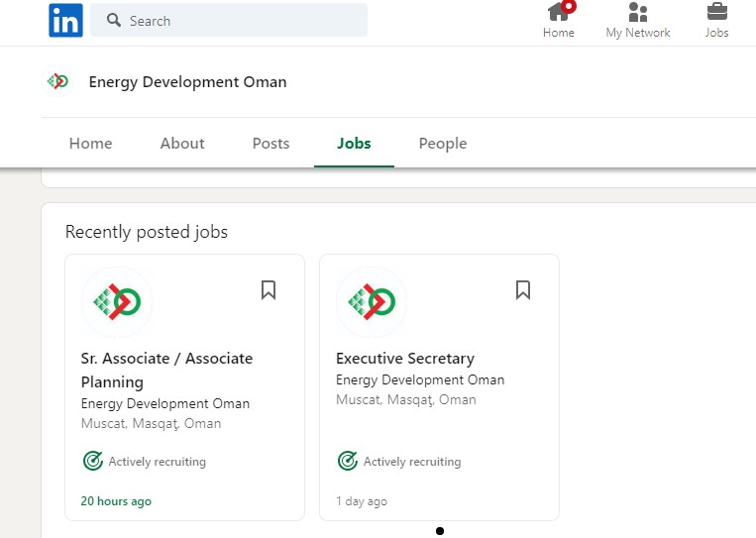
Task: Save the Sr. Associate Planning job with the bookmark
Action: click(x=269, y=290)
